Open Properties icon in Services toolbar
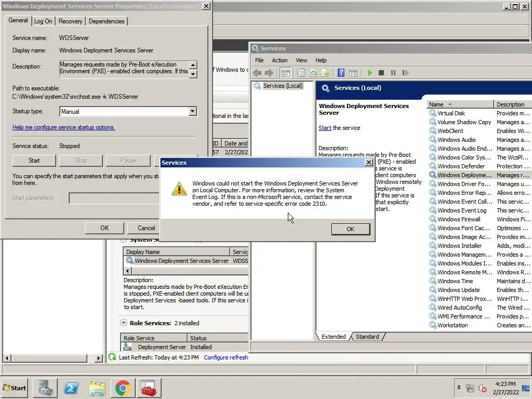The height and width of the screenshot is (399, 532). (301, 73)
